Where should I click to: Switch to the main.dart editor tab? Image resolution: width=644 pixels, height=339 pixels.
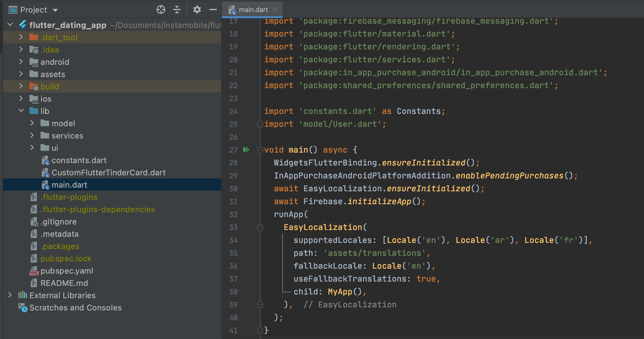252,9
